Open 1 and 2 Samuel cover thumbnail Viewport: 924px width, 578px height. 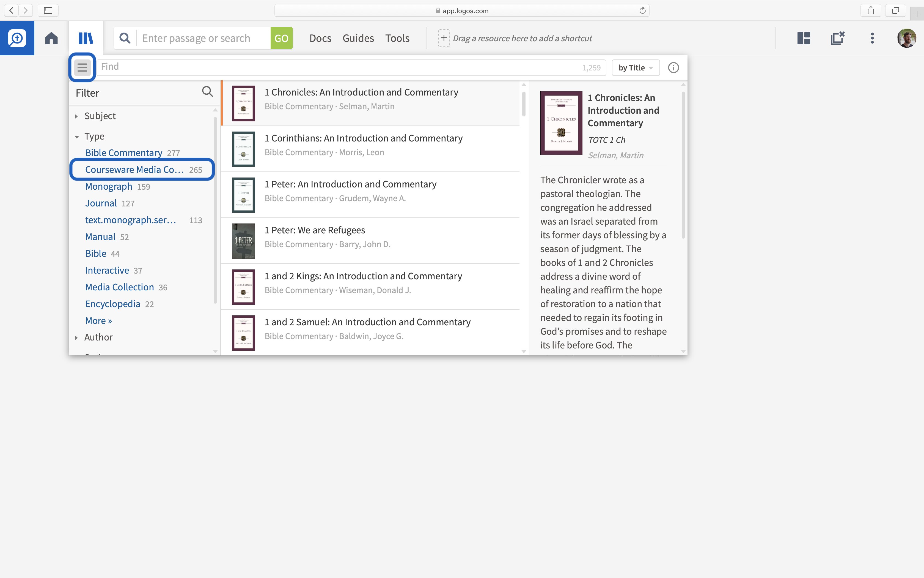tap(243, 333)
